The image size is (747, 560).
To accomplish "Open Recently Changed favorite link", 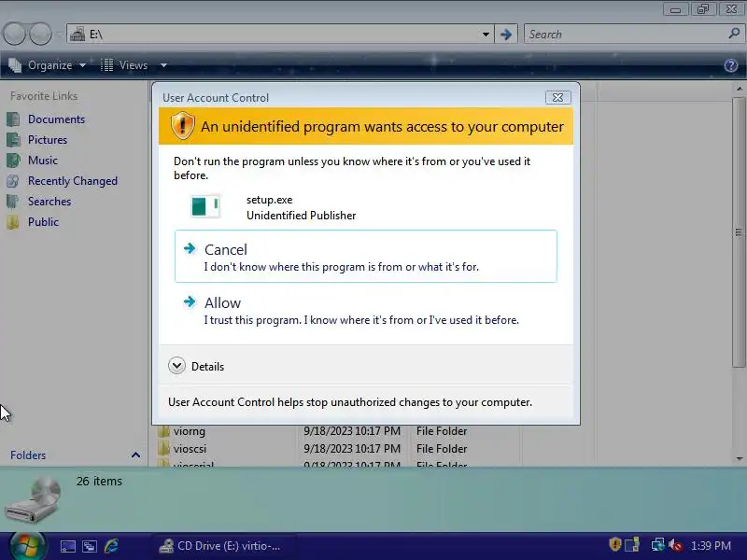I will (x=73, y=181).
